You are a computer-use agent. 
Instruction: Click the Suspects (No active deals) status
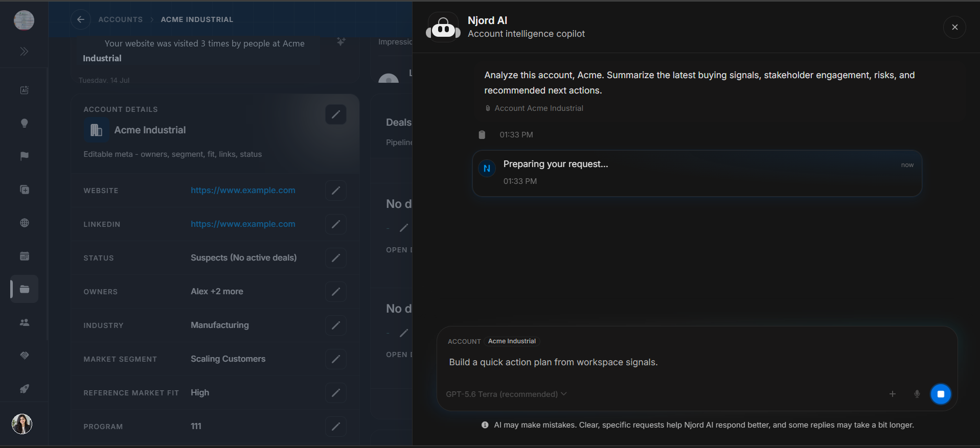(243, 257)
